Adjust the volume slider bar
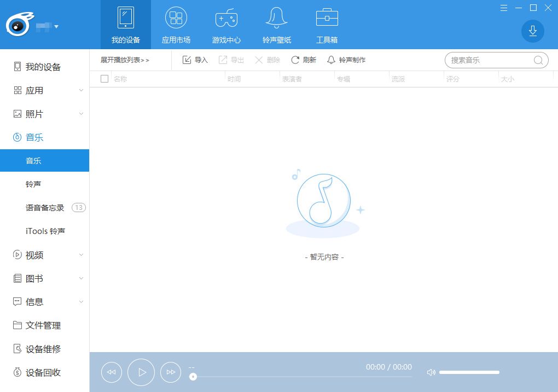The height and width of the screenshot is (392, 558). pyautogui.click(x=469, y=372)
